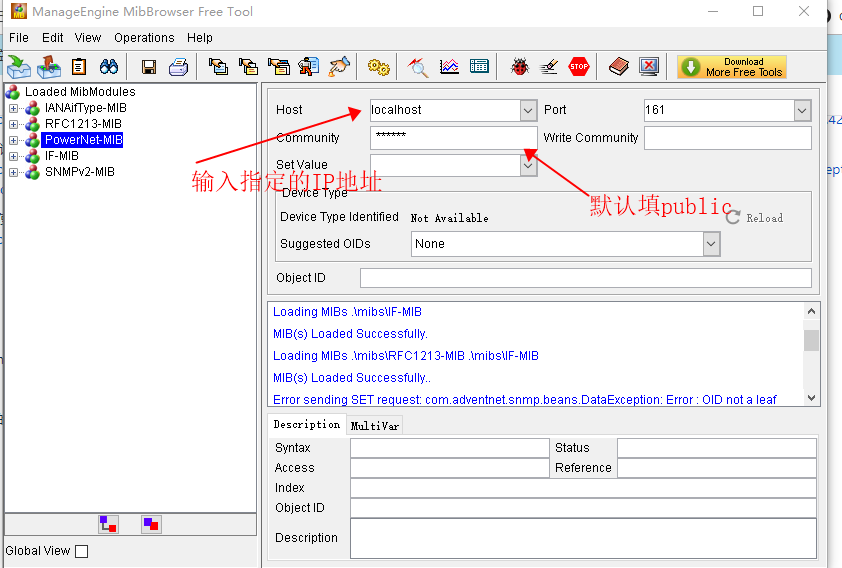Click the SNMP GetBulk toolbar icon
The width and height of the screenshot is (842, 568).
(x=279, y=67)
